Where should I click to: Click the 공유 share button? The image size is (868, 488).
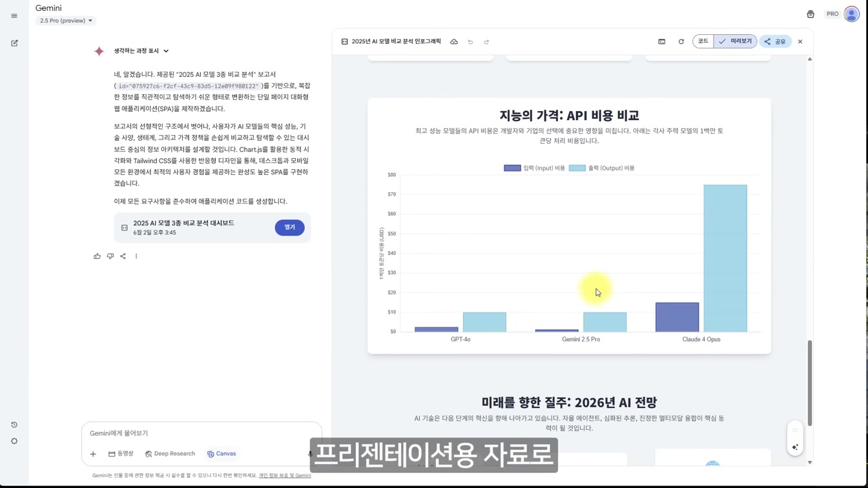click(775, 42)
